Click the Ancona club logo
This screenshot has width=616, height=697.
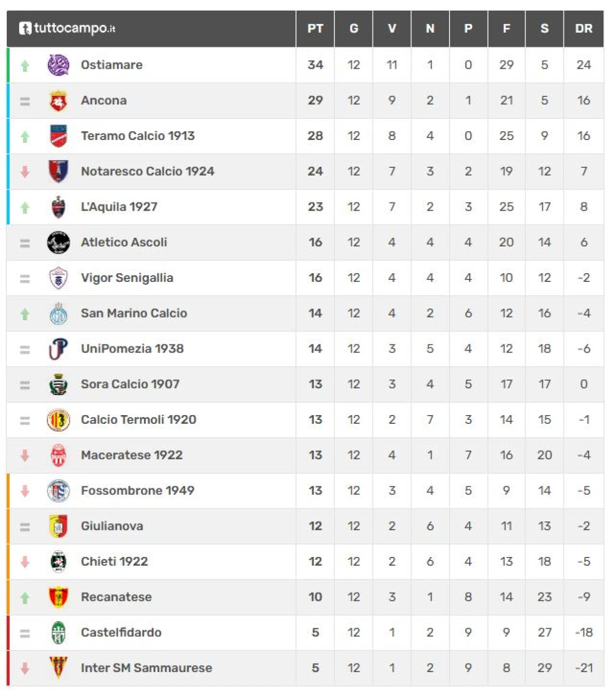[x=58, y=101]
